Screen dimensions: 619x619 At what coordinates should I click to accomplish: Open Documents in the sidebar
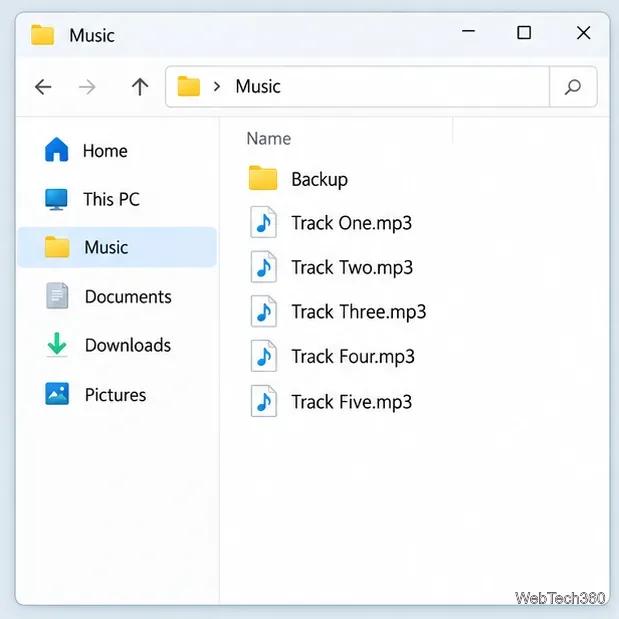[128, 296]
